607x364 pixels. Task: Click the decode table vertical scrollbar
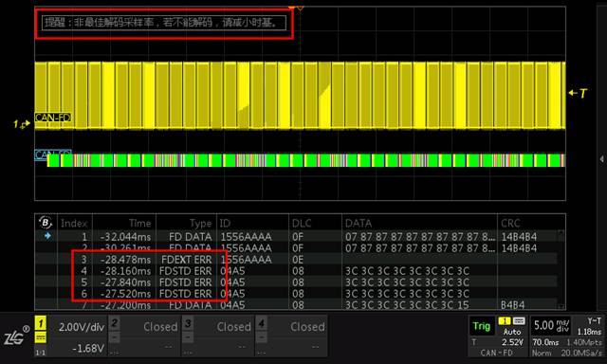[x=561, y=269]
